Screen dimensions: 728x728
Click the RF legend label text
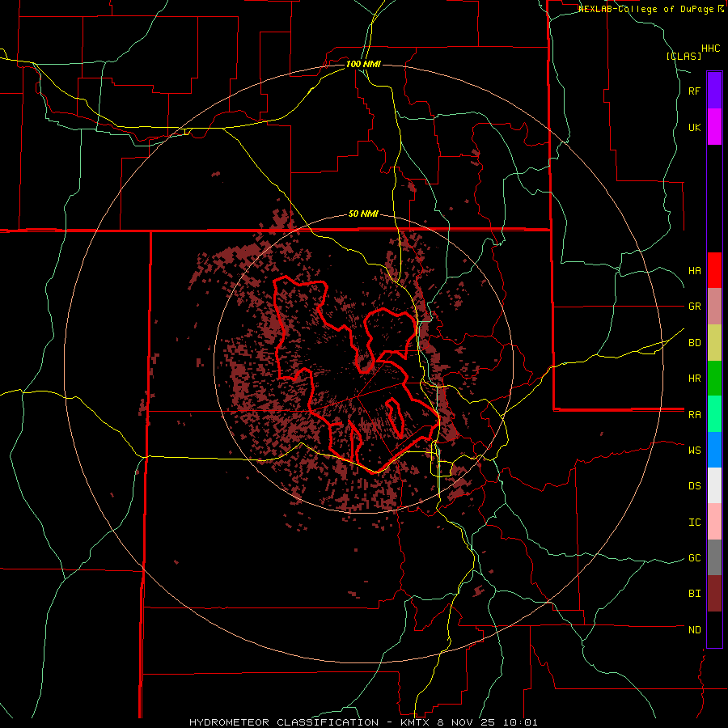click(x=695, y=91)
